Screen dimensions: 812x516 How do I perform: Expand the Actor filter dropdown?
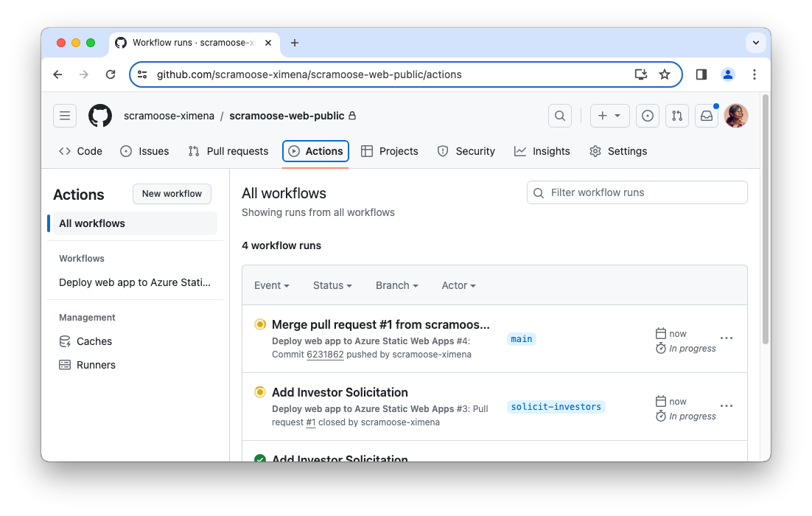click(x=458, y=285)
